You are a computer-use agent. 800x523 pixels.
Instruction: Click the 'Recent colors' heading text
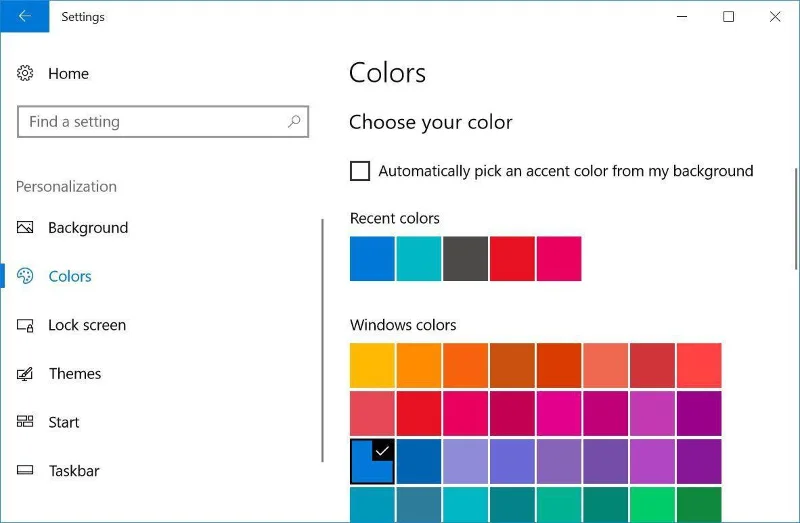point(394,218)
